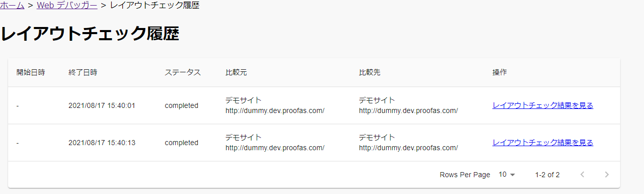Open the Rows Per Page dropdown
644x194 pixels.
507,175
